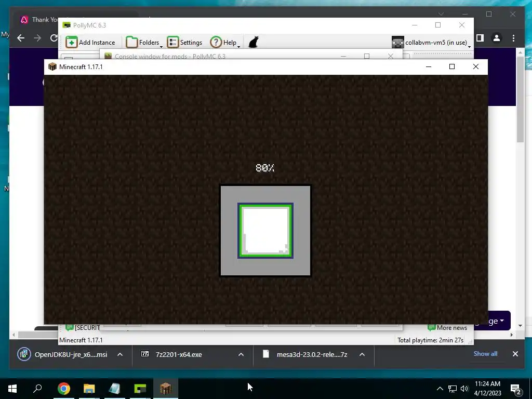The image size is (532, 399).
Task: Open the Chrome three-dot menu
Action: pyautogui.click(x=514, y=38)
